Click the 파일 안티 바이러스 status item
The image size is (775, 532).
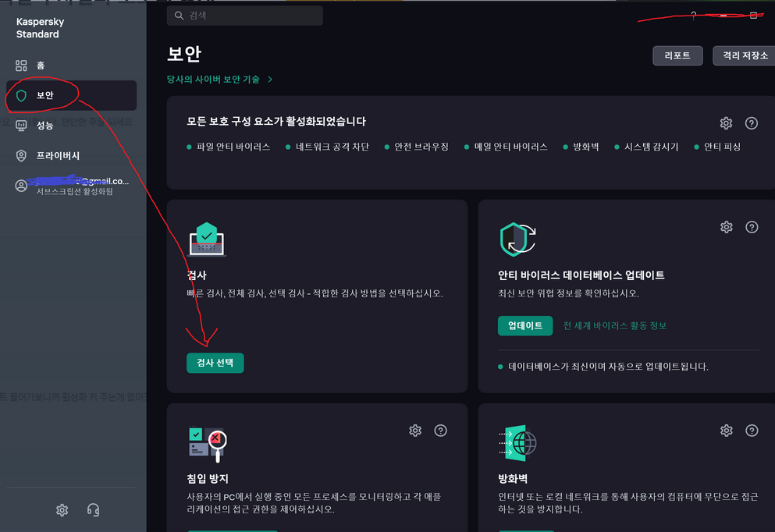pos(229,147)
